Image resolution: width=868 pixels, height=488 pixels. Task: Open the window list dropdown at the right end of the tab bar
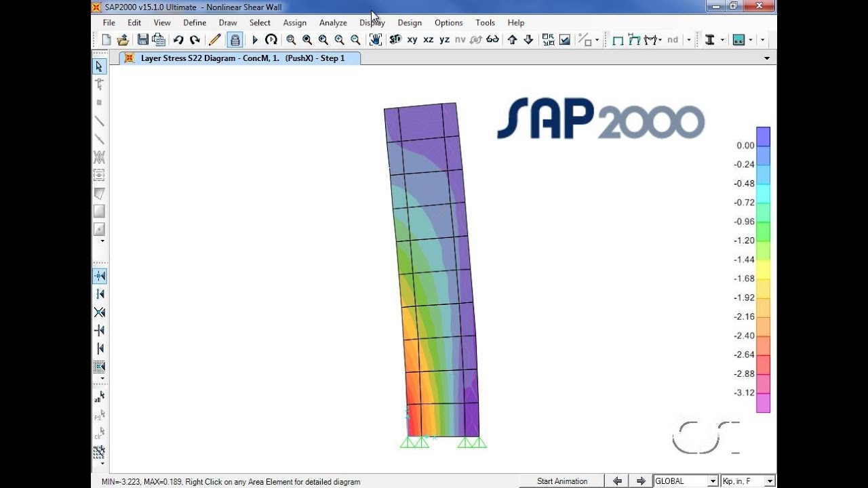tap(767, 58)
